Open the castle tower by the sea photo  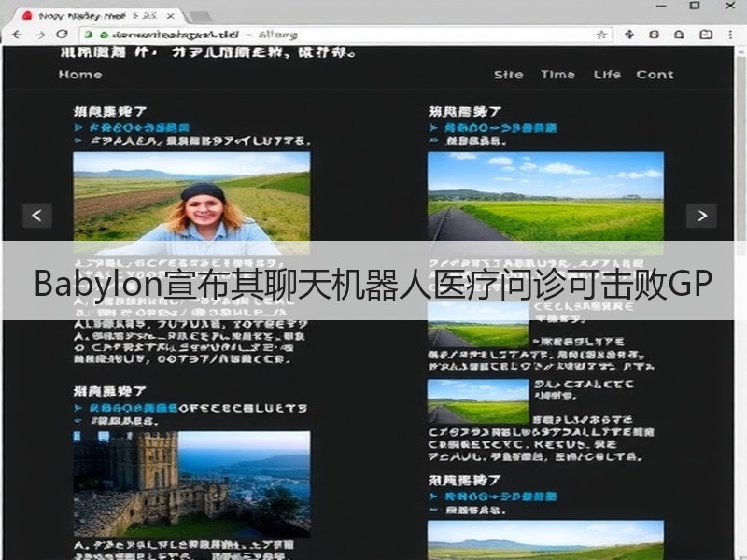[x=191, y=483]
